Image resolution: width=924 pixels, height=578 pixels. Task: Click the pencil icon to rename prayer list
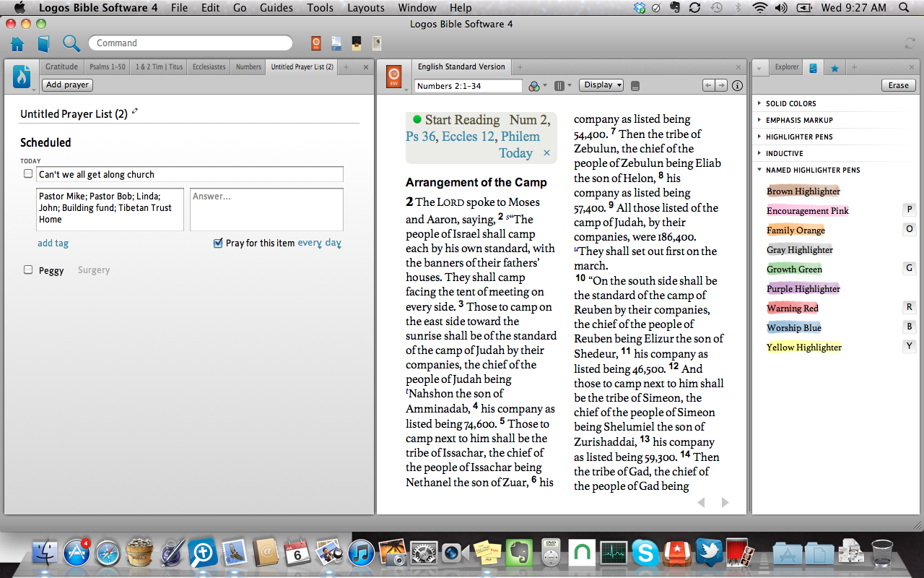[x=135, y=112]
